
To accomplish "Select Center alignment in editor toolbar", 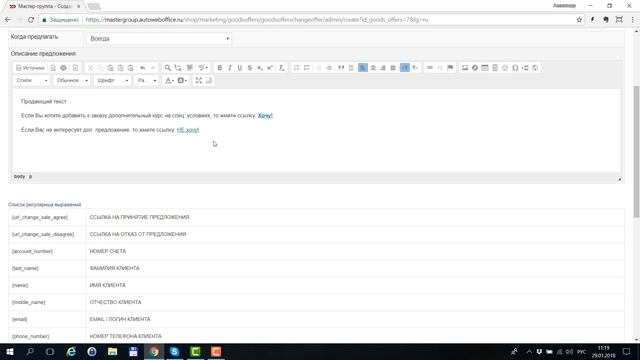I will pos(373,68).
